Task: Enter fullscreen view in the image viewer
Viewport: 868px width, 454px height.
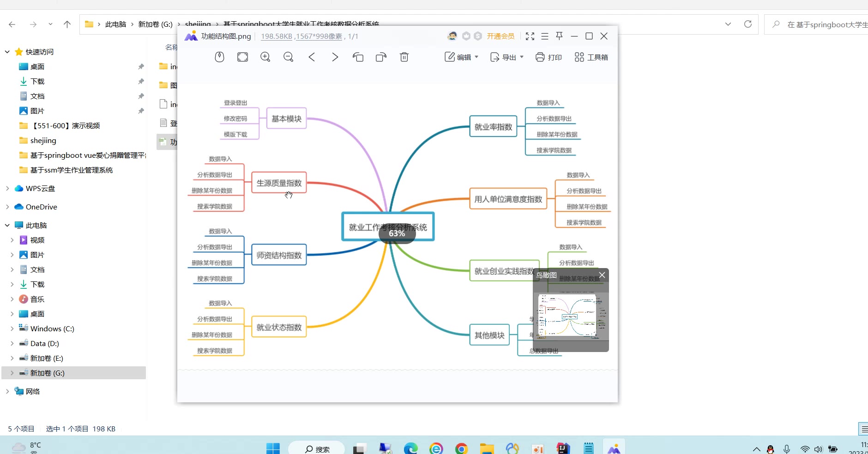Action: (x=530, y=36)
